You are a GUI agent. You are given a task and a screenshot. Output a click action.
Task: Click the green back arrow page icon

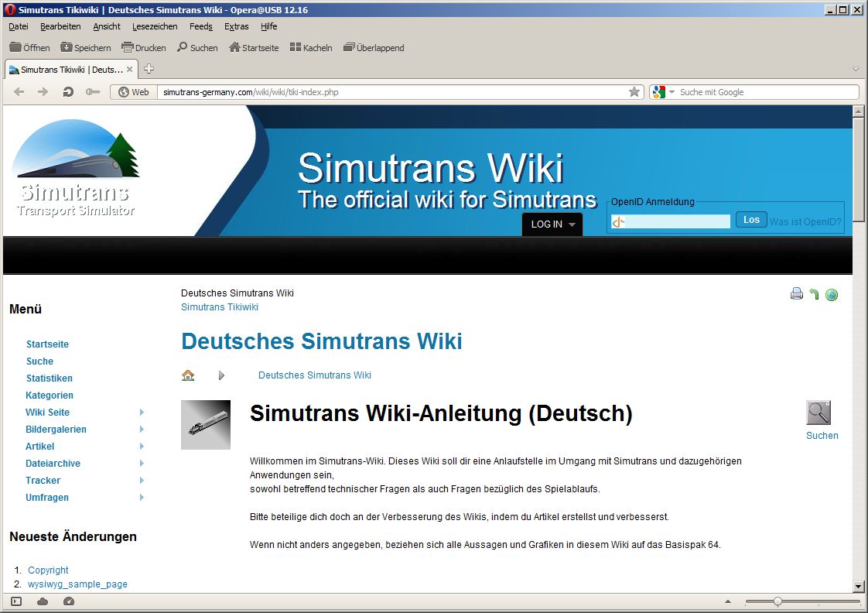pos(814,294)
